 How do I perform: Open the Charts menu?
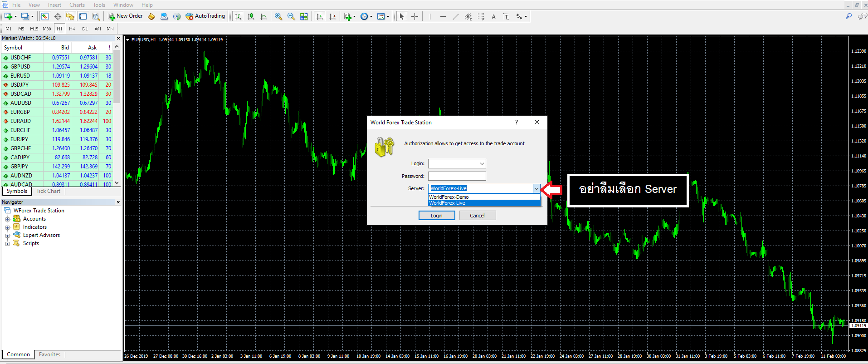pyautogui.click(x=77, y=5)
